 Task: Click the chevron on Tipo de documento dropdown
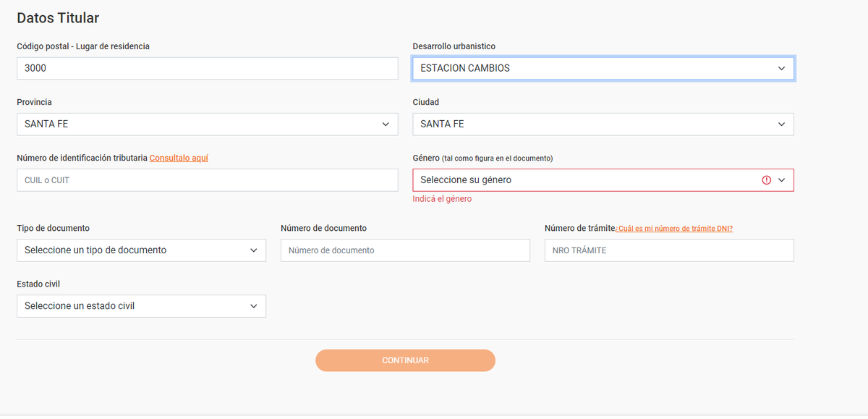[255, 250]
